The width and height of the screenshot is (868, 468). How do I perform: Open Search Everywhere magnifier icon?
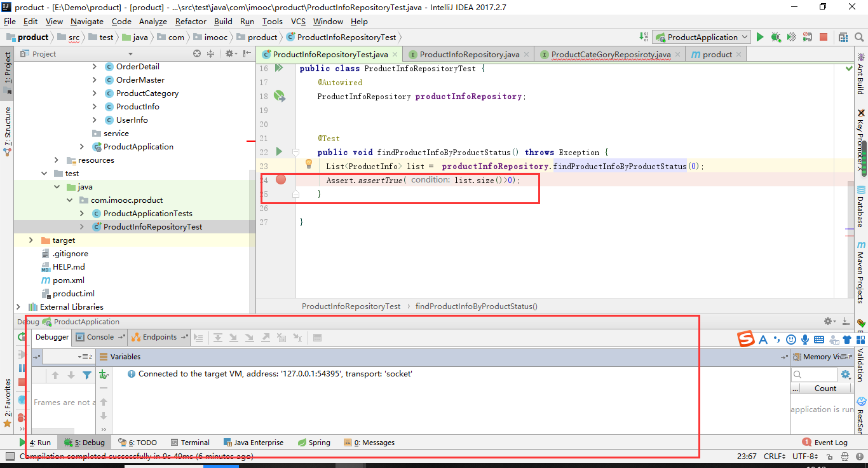click(x=859, y=37)
